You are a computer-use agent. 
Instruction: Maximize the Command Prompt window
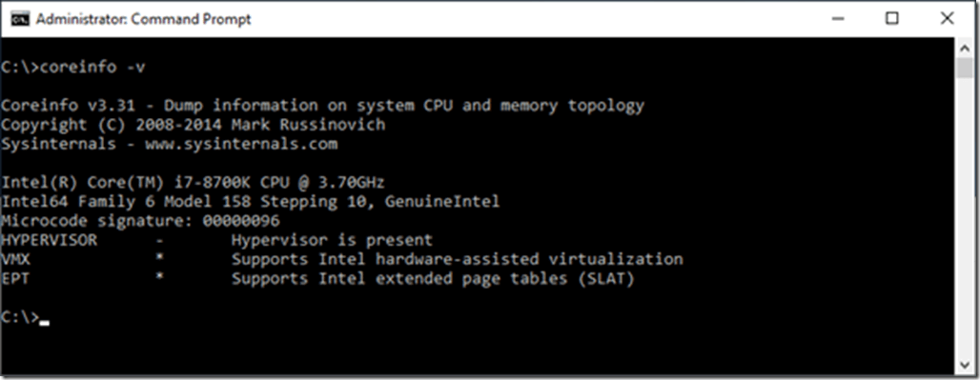click(892, 19)
